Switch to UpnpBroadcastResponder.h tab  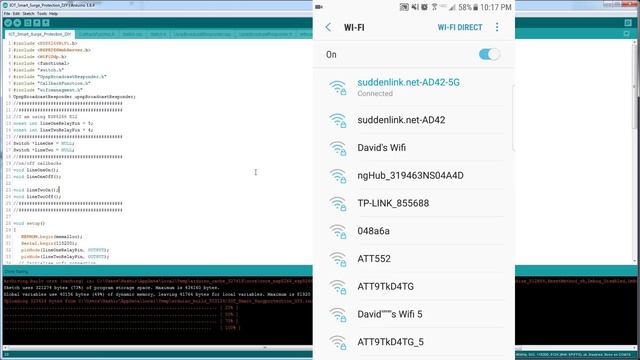[x=265, y=34]
